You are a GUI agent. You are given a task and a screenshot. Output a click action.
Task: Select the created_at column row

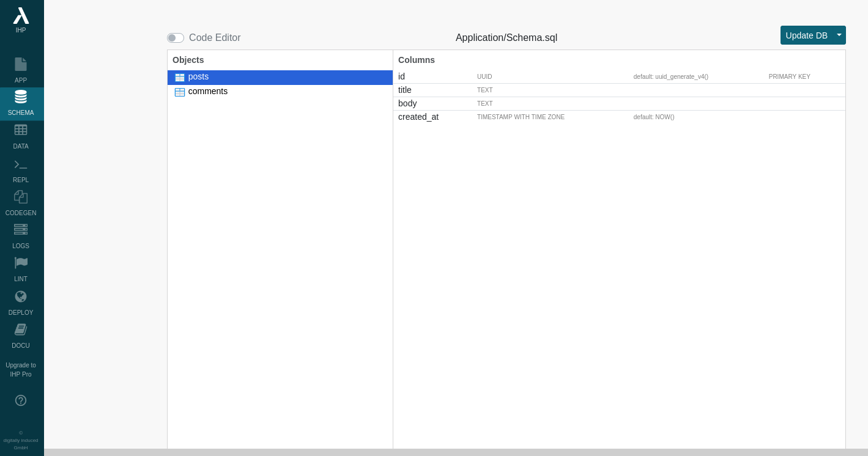[x=418, y=117]
